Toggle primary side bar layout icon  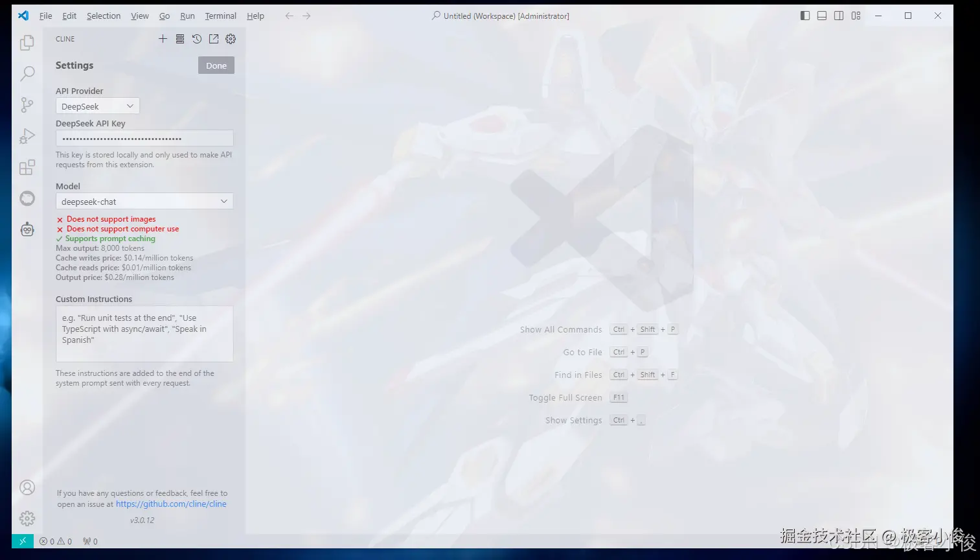(805, 16)
